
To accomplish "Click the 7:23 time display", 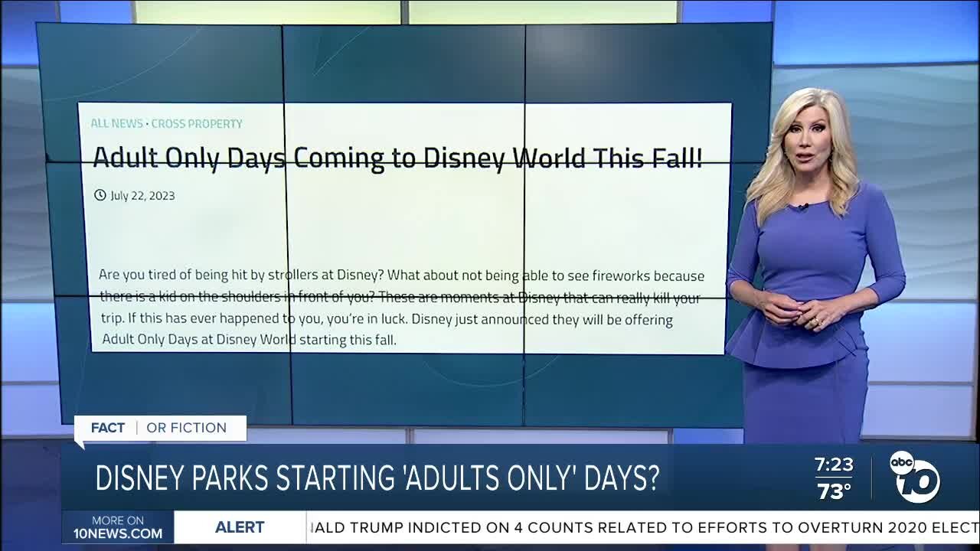I will coord(834,465).
